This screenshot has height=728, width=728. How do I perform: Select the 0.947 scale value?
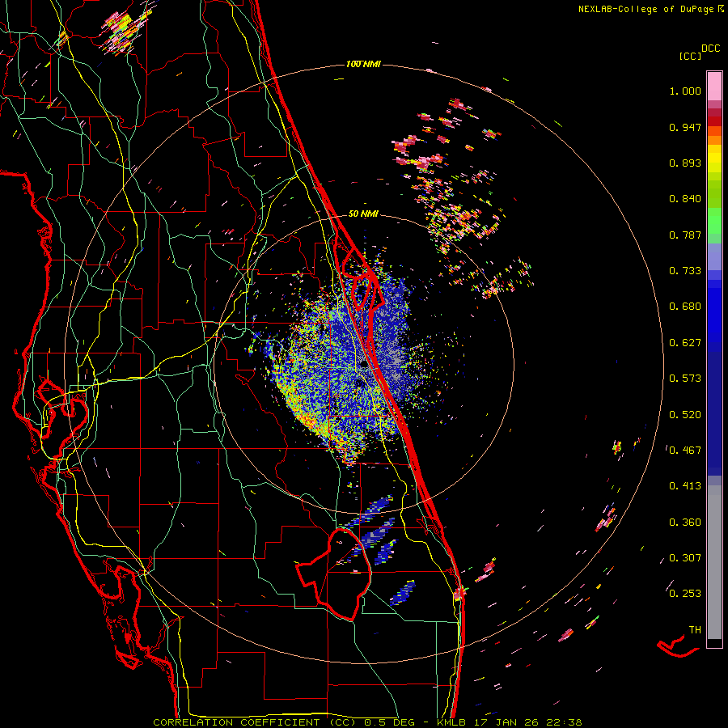(685, 127)
